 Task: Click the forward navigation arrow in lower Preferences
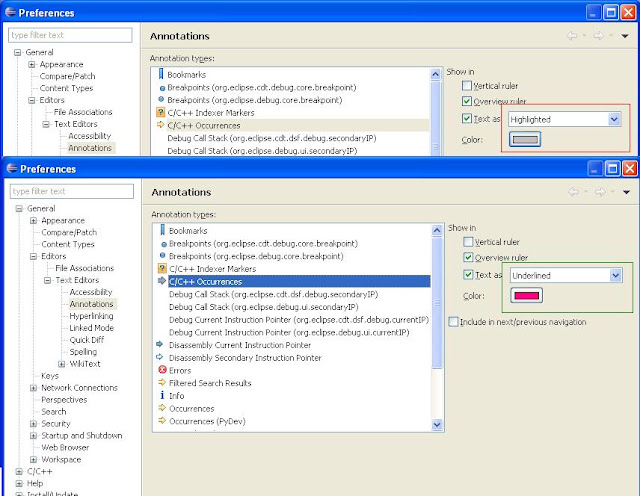(x=600, y=192)
